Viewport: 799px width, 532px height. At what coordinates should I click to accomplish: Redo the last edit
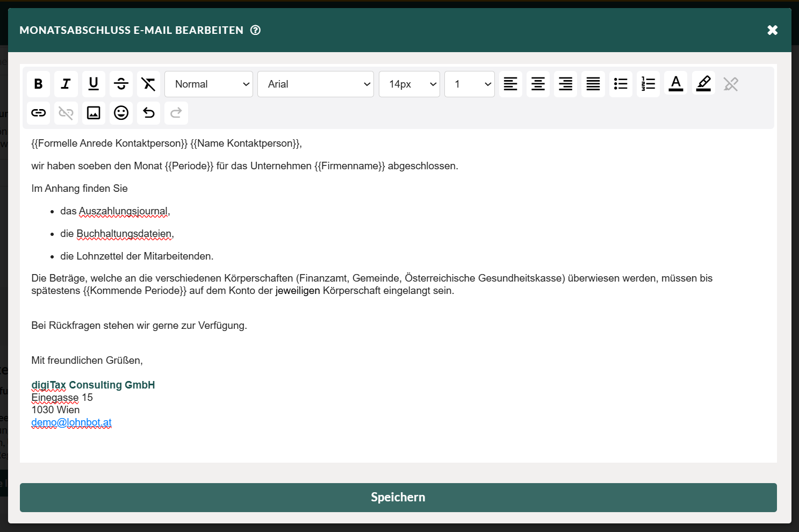tap(176, 113)
